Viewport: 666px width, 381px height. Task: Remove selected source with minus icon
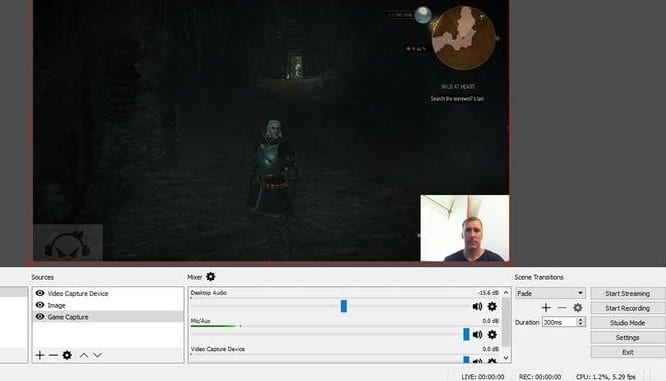pos(53,355)
